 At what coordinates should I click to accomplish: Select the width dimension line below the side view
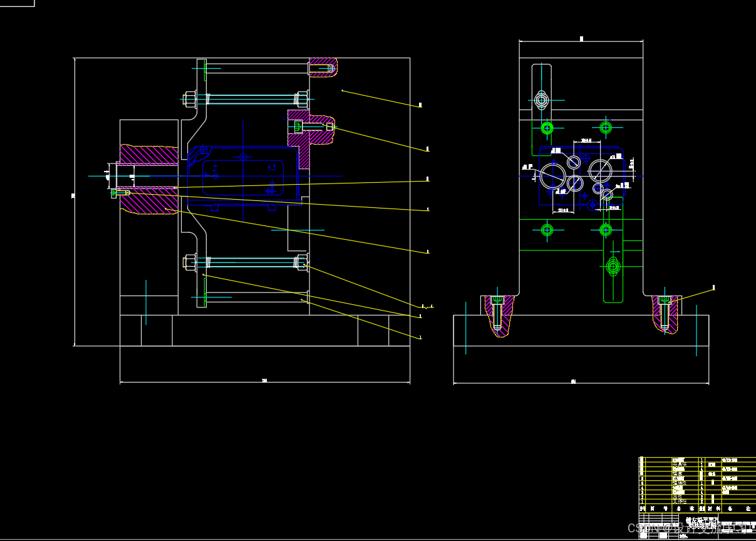click(x=581, y=383)
